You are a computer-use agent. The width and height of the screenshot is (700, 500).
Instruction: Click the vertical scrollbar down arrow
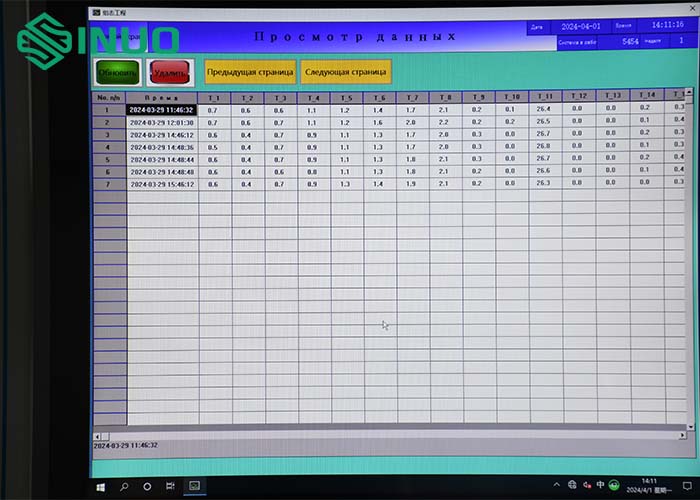tap(690, 427)
